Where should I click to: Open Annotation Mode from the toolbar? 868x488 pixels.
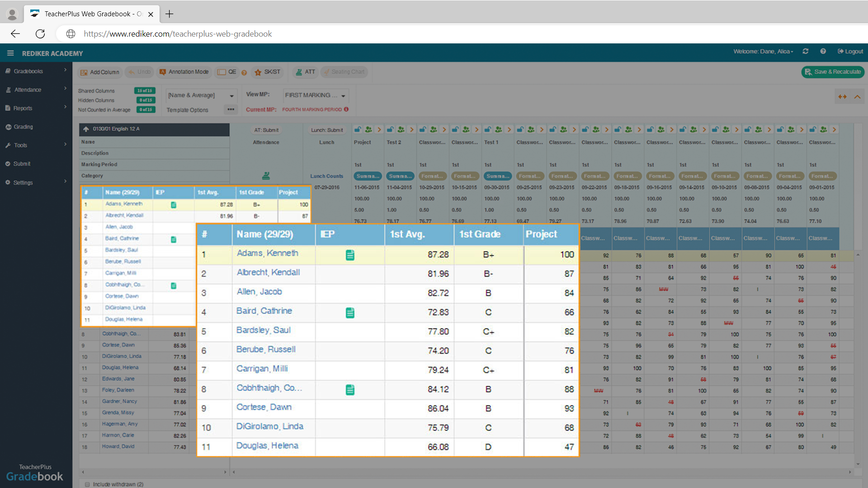coord(184,72)
